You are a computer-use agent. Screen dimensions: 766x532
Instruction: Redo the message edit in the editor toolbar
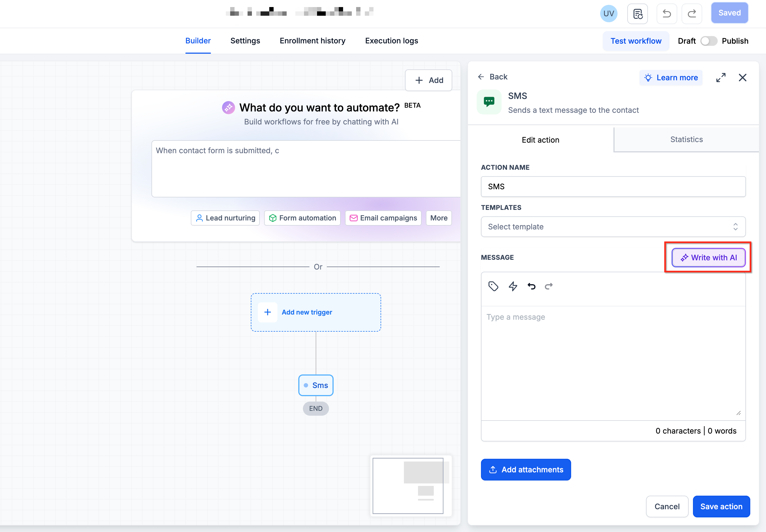coord(549,286)
